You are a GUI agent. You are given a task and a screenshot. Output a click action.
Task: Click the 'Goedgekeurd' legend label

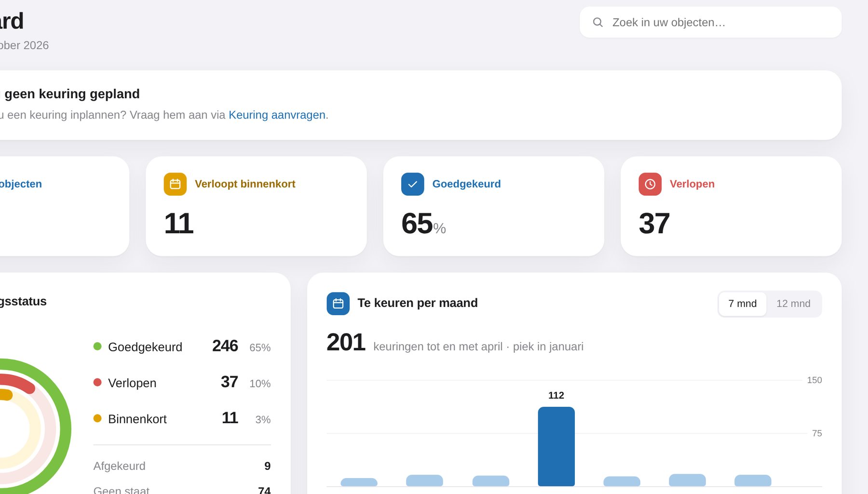(145, 347)
